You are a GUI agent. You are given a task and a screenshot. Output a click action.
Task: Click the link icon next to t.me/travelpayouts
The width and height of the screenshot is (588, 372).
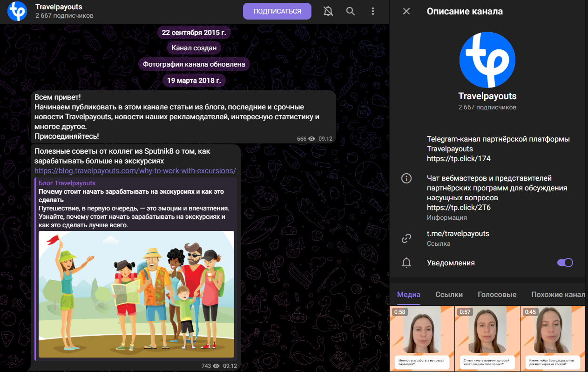pyautogui.click(x=406, y=238)
